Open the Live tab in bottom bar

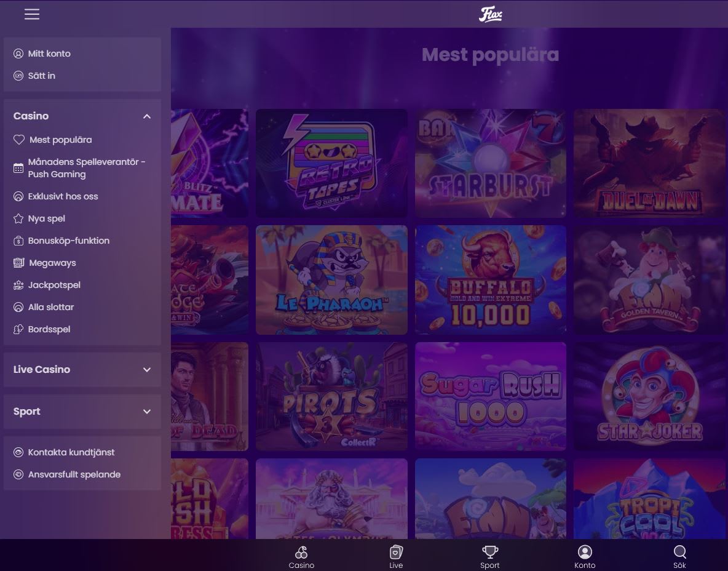(x=396, y=557)
